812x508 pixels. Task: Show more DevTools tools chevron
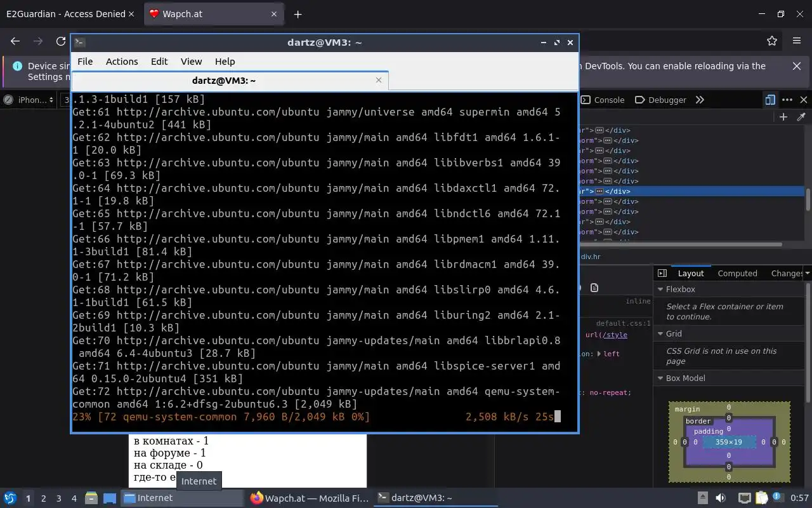(700, 100)
